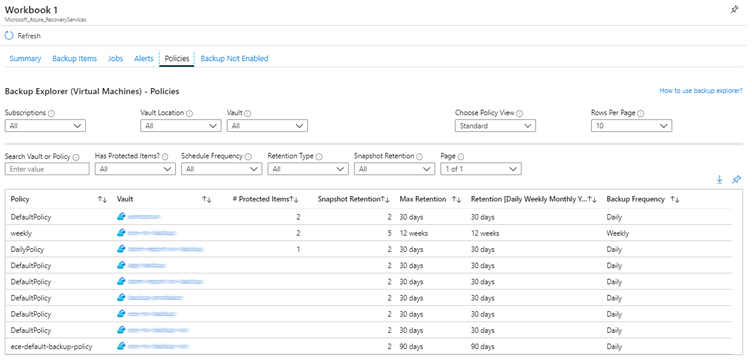Expand the Rows Per Page dropdown
Image resolution: width=752 pixels, height=361 pixels.
tap(632, 126)
